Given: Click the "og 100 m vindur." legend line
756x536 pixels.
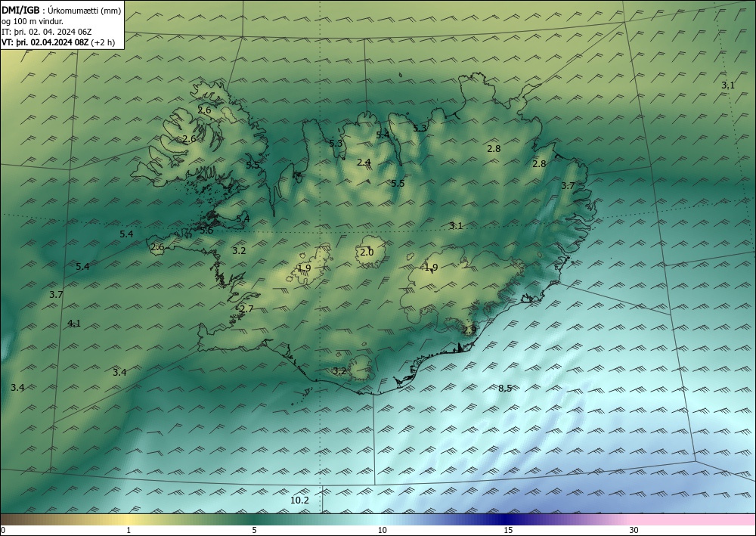Looking at the screenshot, I should pyautogui.click(x=33, y=21).
